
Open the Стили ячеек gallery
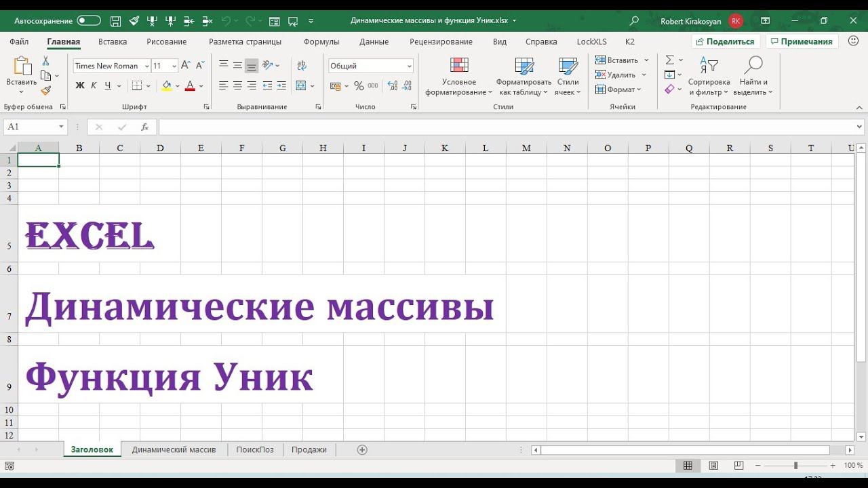click(x=568, y=77)
